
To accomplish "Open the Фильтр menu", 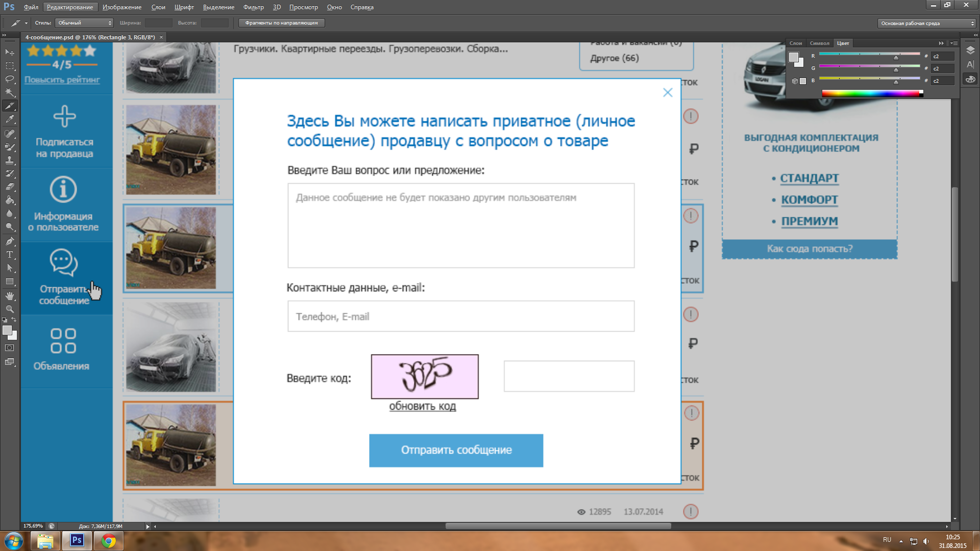I will (x=254, y=7).
